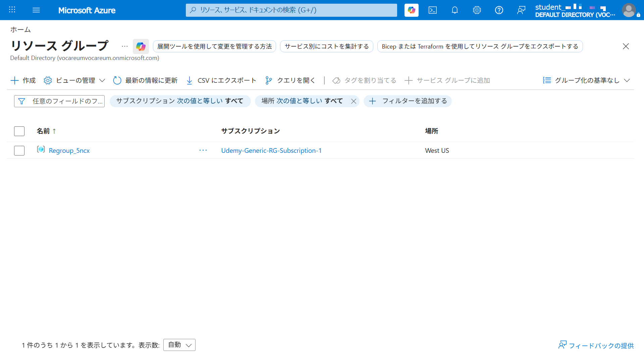Screen dimensions: 644x362
Task: Click クエリを開く
Action: tap(290, 80)
